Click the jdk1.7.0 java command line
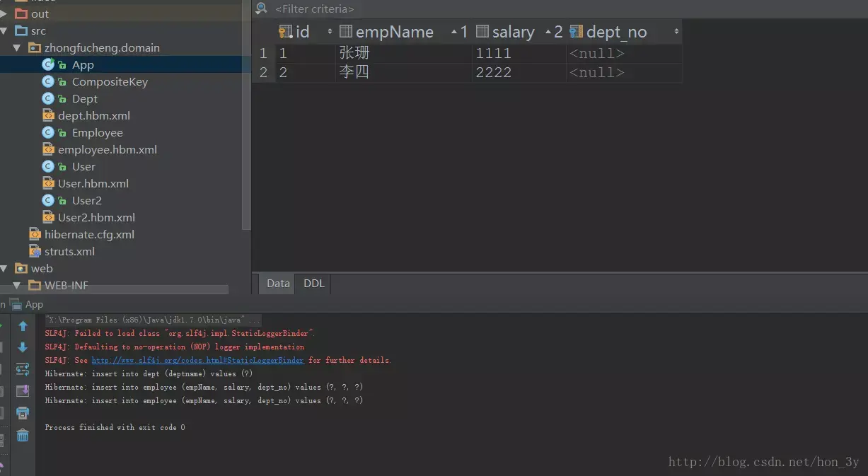Image resolution: width=868 pixels, height=476 pixels. click(153, 320)
